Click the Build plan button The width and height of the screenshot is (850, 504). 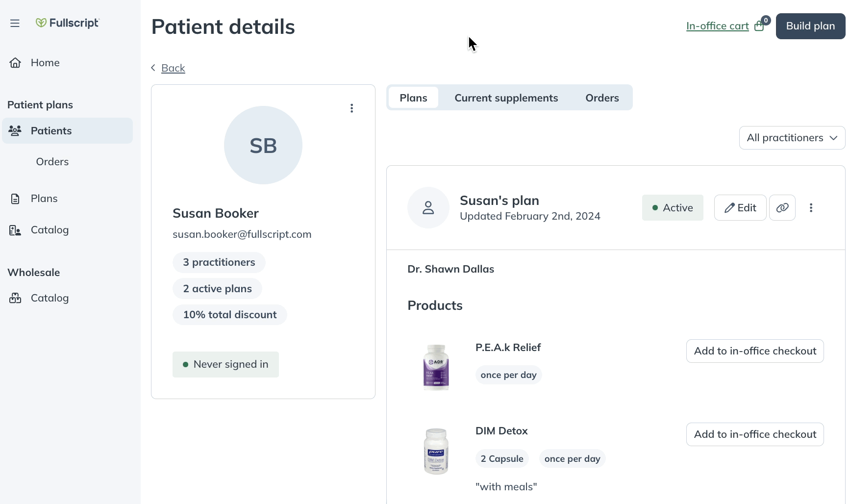[x=810, y=26]
